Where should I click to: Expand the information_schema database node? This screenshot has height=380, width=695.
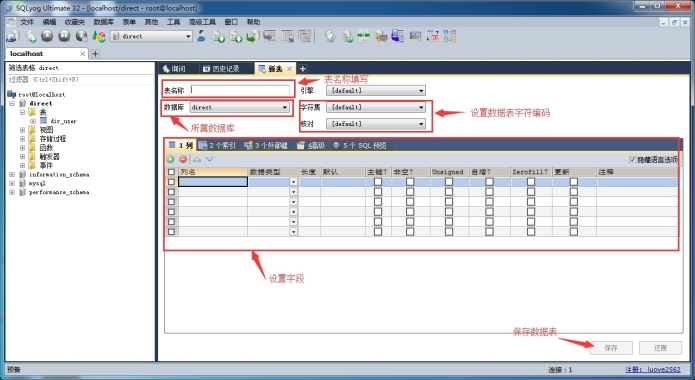coord(12,174)
